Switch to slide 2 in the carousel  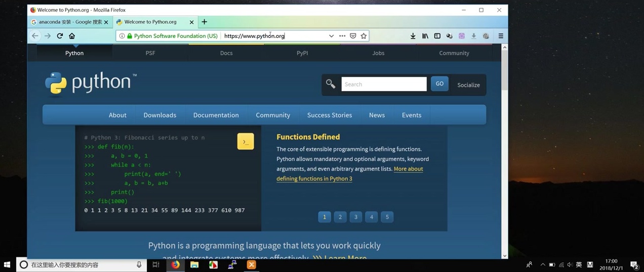[340, 217]
